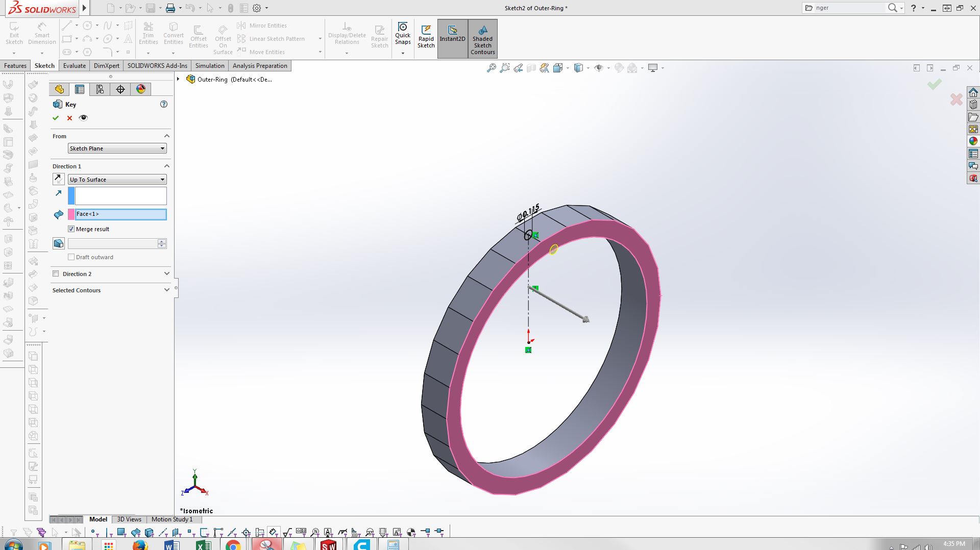980x550 pixels.
Task: Open the DimXpert tab
Action: click(x=107, y=66)
